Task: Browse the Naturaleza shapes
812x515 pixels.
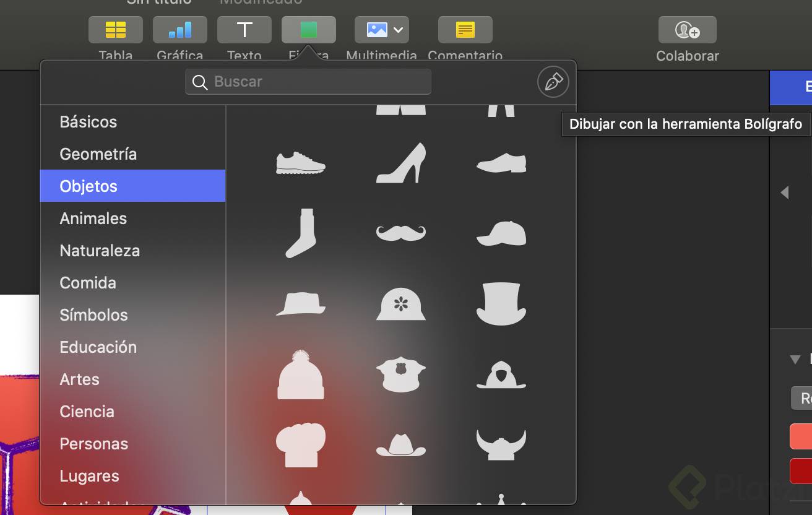Action: (x=132, y=250)
